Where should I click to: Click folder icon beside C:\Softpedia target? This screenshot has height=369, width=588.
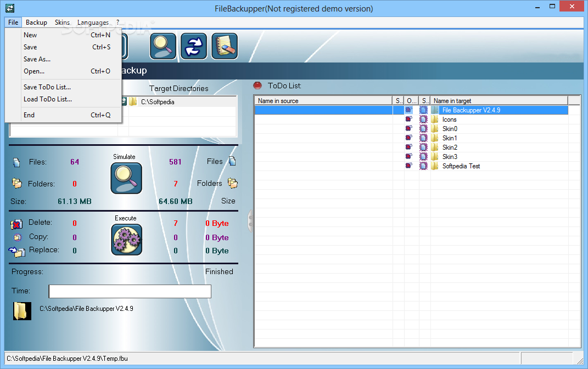pos(133,101)
